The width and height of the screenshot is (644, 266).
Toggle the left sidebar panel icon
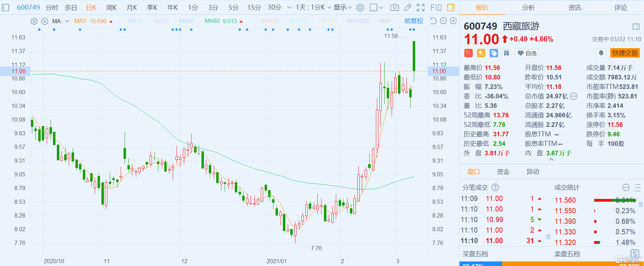tap(5, 7)
